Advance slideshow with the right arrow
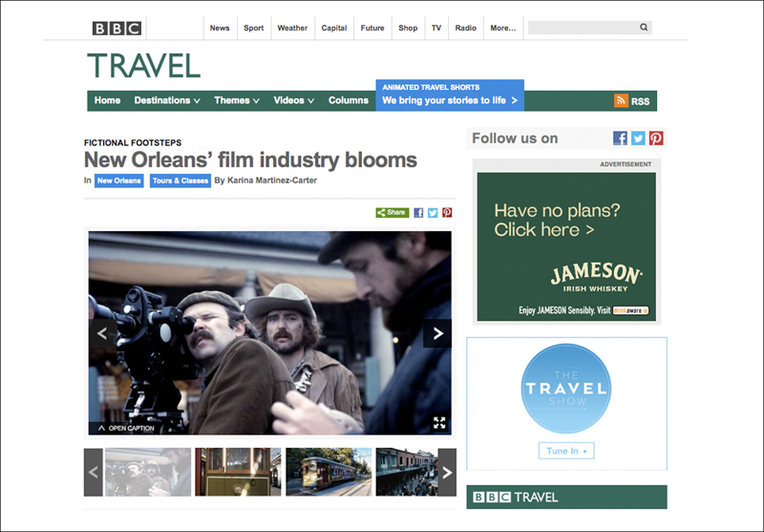The width and height of the screenshot is (764, 532). pyautogui.click(x=437, y=333)
